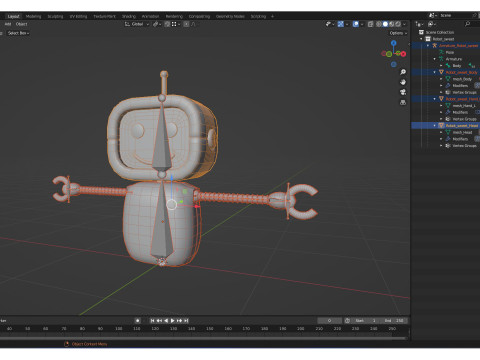This screenshot has height=360, width=480.
Task: Play animation forward
Action: tap(173, 321)
